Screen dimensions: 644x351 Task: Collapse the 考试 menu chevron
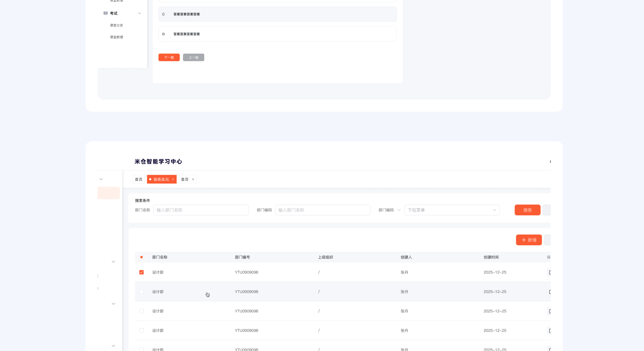coord(140,13)
